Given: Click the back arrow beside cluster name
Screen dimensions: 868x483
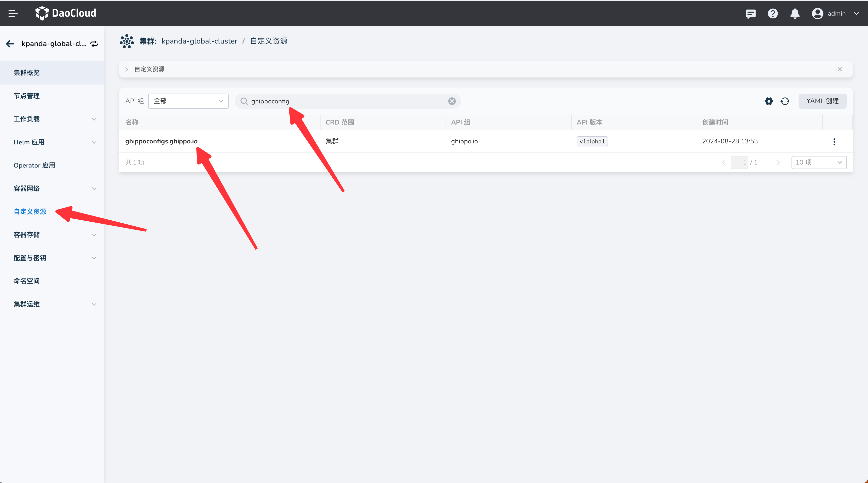Looking at the screenshot, I should click(10, 44).
